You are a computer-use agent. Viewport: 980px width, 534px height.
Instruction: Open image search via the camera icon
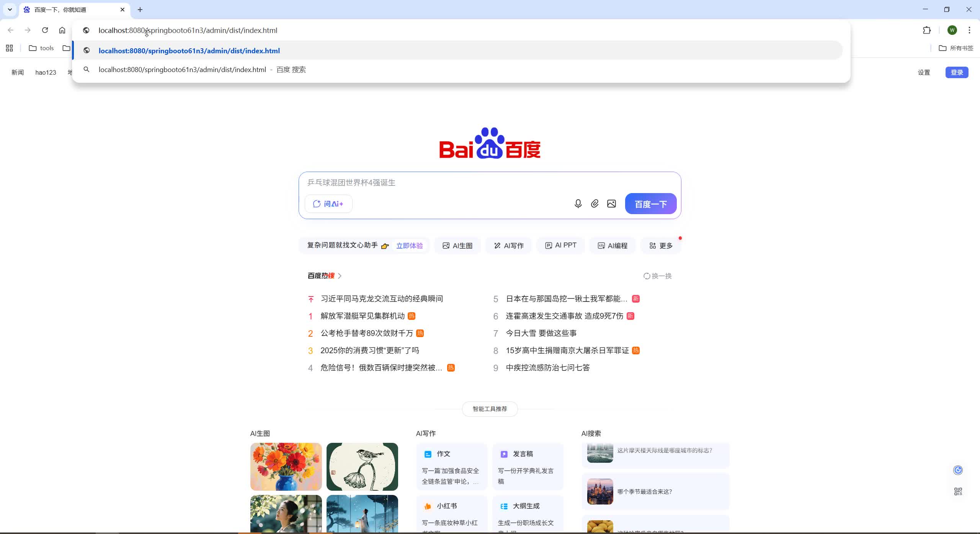[x=611, y=203]
